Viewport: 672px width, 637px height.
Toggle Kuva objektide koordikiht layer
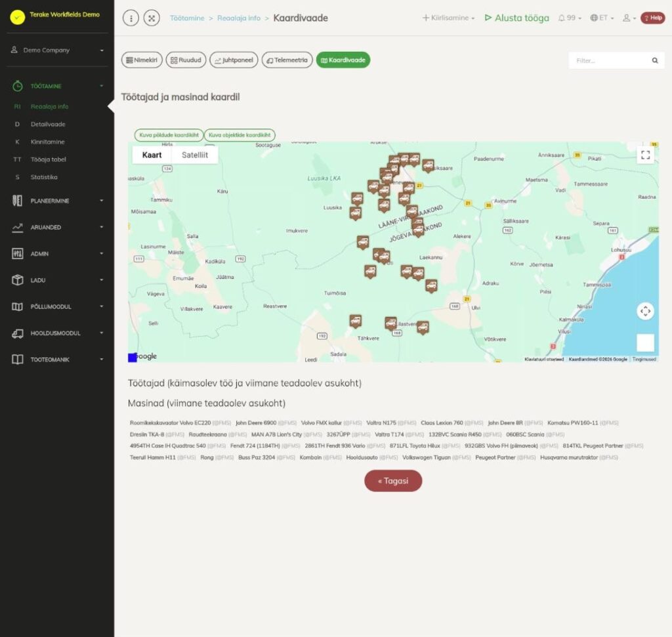(240, 135)
